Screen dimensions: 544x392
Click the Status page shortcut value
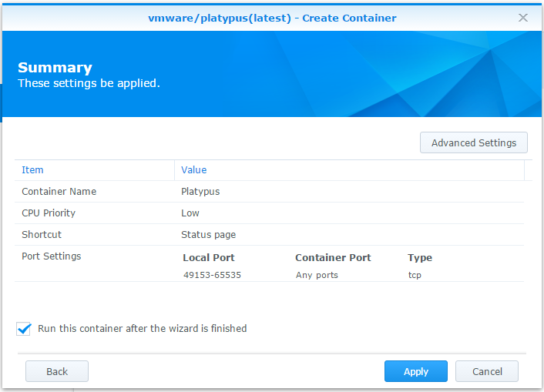click(208, 235)
